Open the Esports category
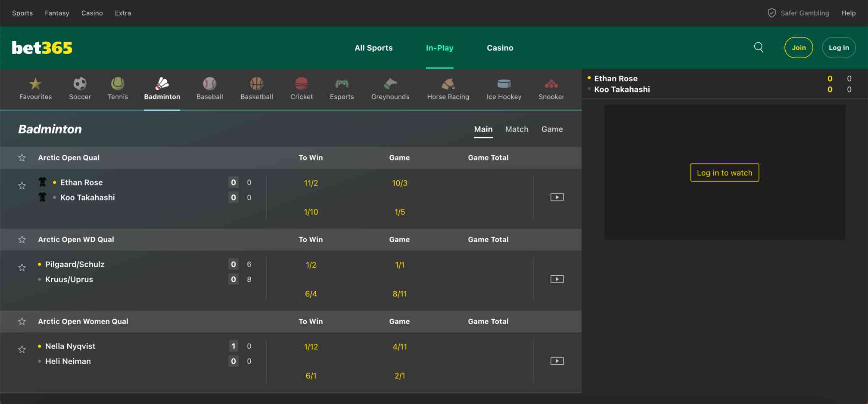This screenshot has height=404, width=868. point(342,88)
